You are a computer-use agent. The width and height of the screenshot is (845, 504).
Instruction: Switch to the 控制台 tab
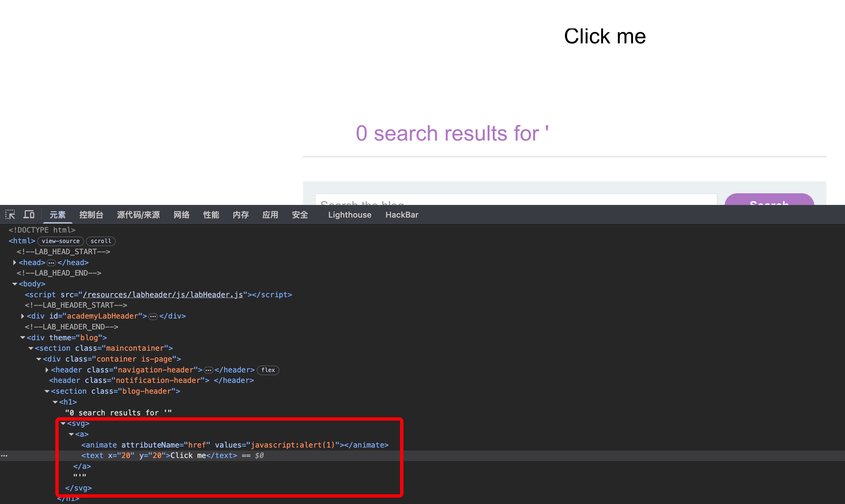[x=91, y=215]
